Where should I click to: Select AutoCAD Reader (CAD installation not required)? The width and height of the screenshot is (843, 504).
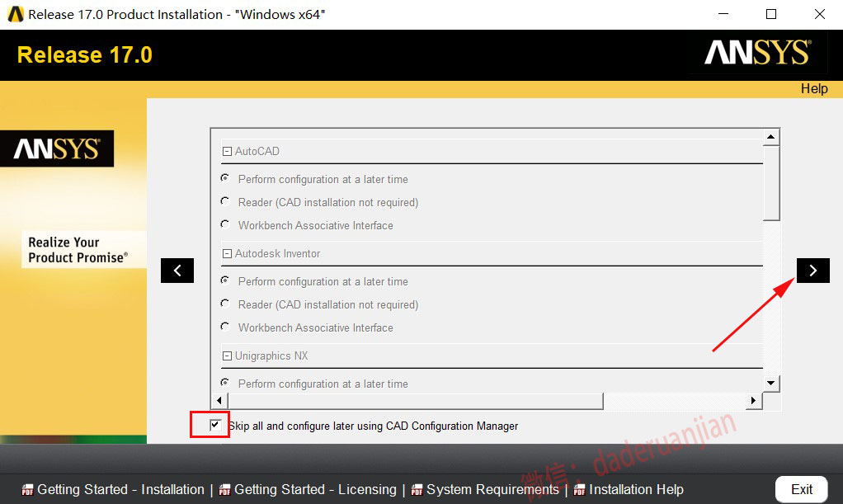coord(225,200)
